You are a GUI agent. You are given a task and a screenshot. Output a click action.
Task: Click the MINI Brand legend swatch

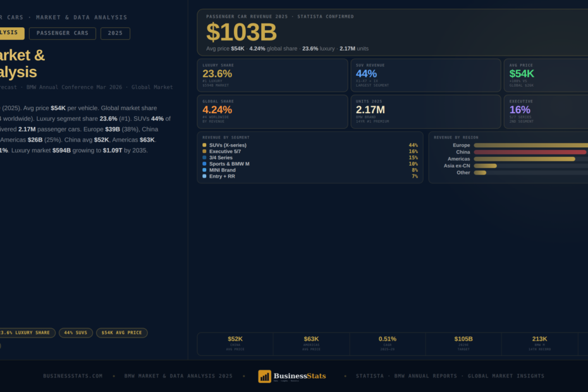tap(204, 170)
